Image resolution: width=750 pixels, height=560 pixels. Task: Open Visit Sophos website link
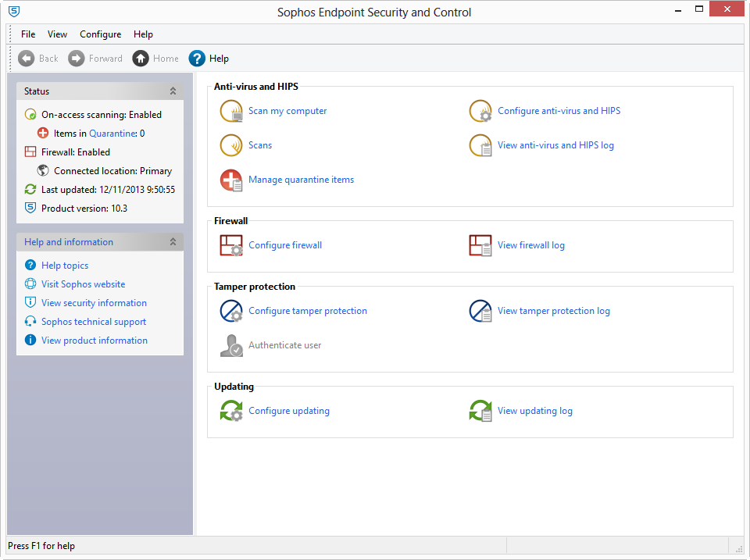tap(83, 284)
